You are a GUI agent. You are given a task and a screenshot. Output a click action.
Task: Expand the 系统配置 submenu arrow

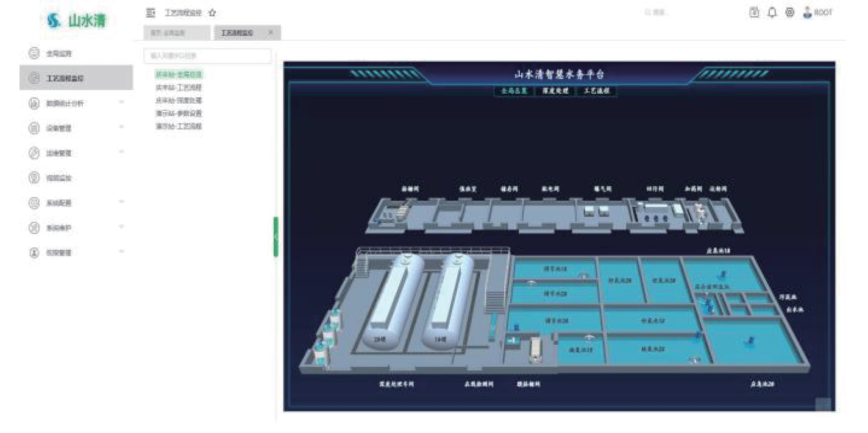[x=122, y=202]
